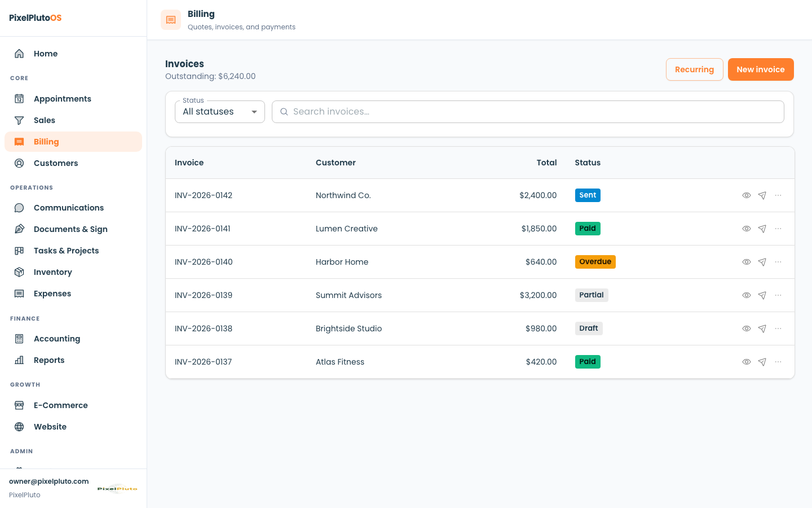The image size is (812, 508).
Task: Open more options for Atlas Fitness invoice
Action: tap(778, 362)
